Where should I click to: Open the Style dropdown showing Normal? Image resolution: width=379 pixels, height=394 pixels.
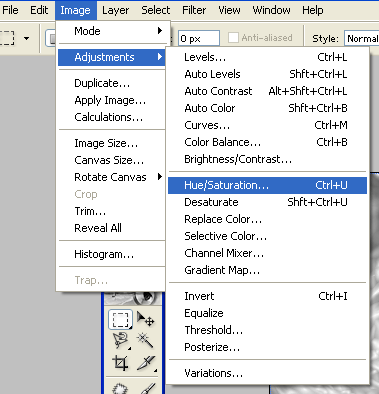pyautogui.click(x=362, y=39)
